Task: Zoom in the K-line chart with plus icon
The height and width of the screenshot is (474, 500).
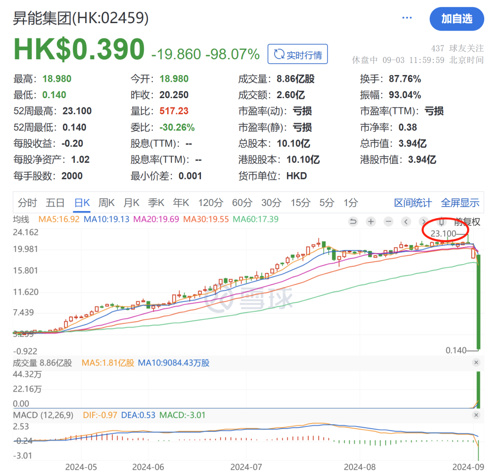Action: click(x=371, y=222)
